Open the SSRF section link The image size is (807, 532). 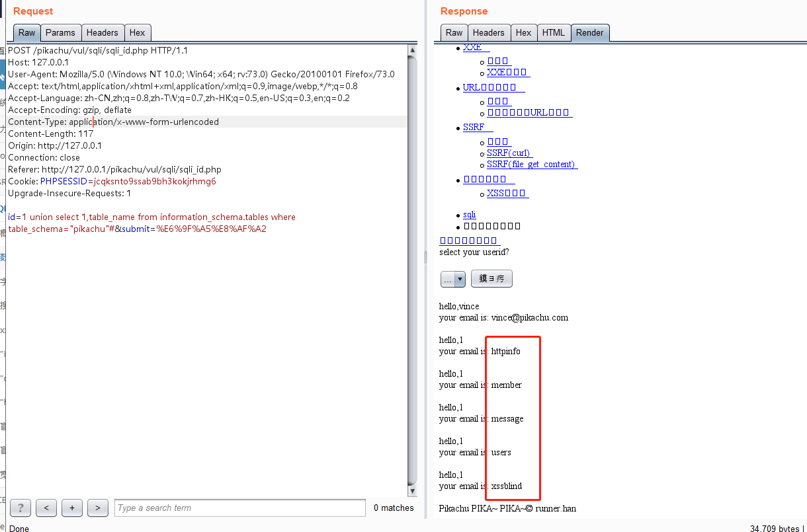pos(478,127)
